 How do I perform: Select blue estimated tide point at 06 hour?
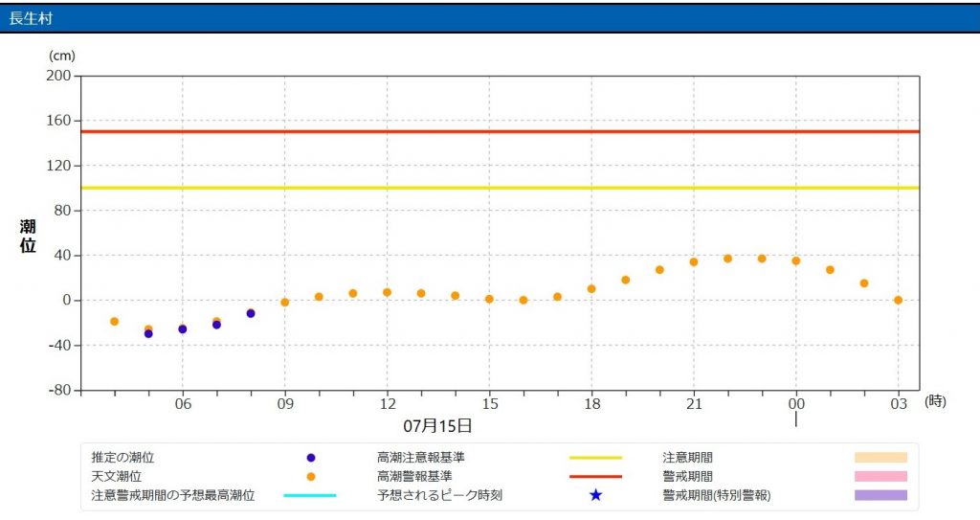click(x=183, y=329)
